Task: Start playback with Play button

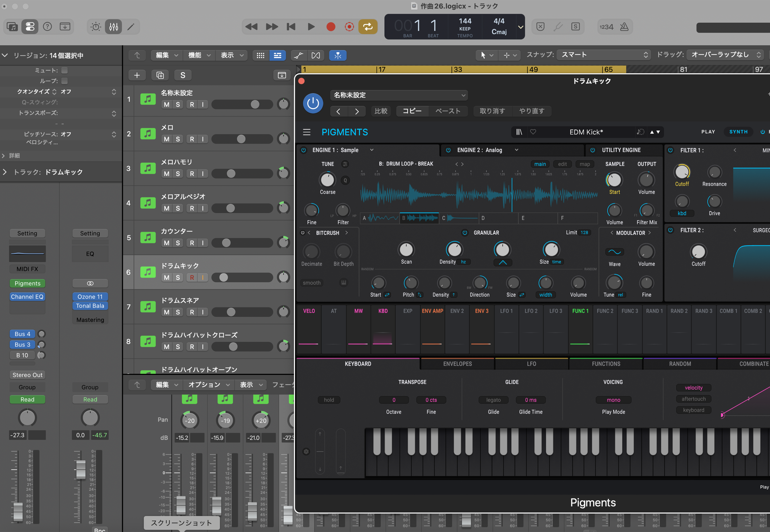Action: click(x=311, y=27)
